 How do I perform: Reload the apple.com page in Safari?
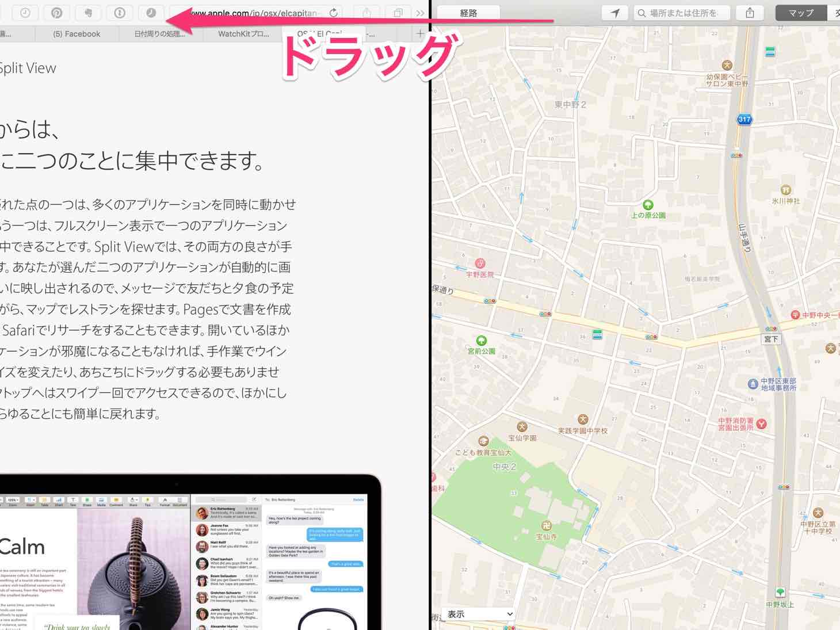pos(333,13)
